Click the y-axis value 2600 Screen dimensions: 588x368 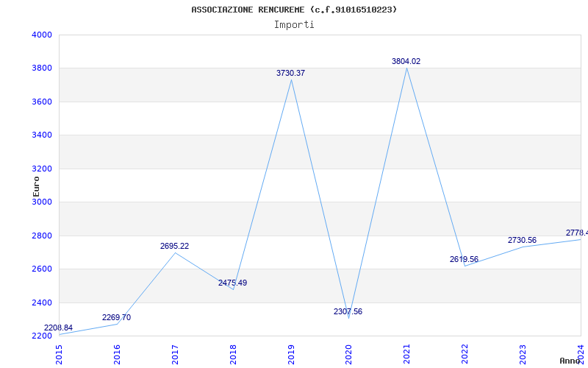coord(42,269)
